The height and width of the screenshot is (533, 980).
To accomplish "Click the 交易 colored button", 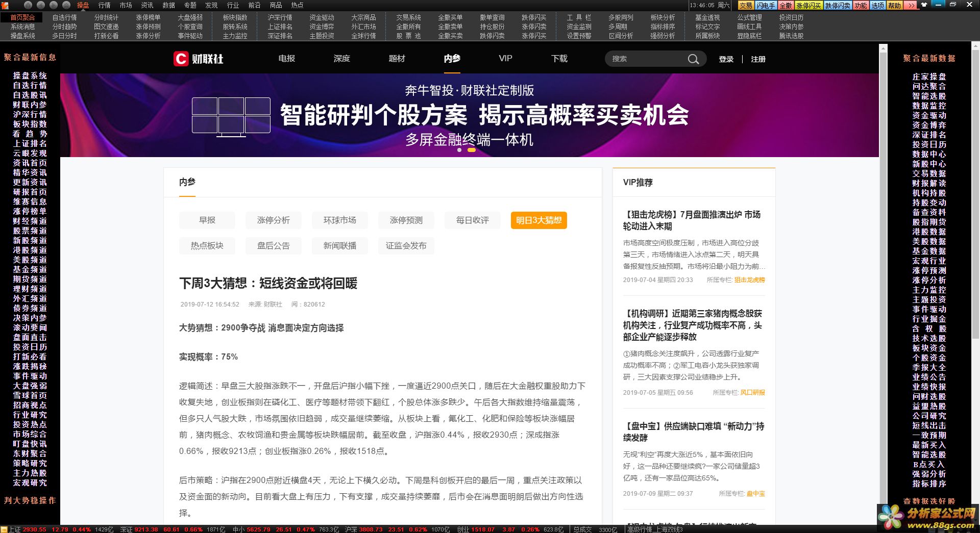I will 746,6.
